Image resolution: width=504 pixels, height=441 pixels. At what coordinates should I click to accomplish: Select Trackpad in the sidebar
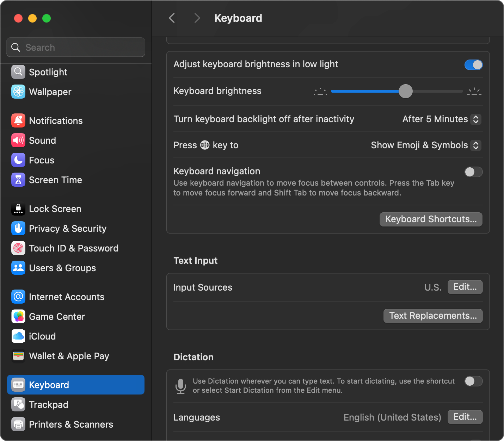76,404
